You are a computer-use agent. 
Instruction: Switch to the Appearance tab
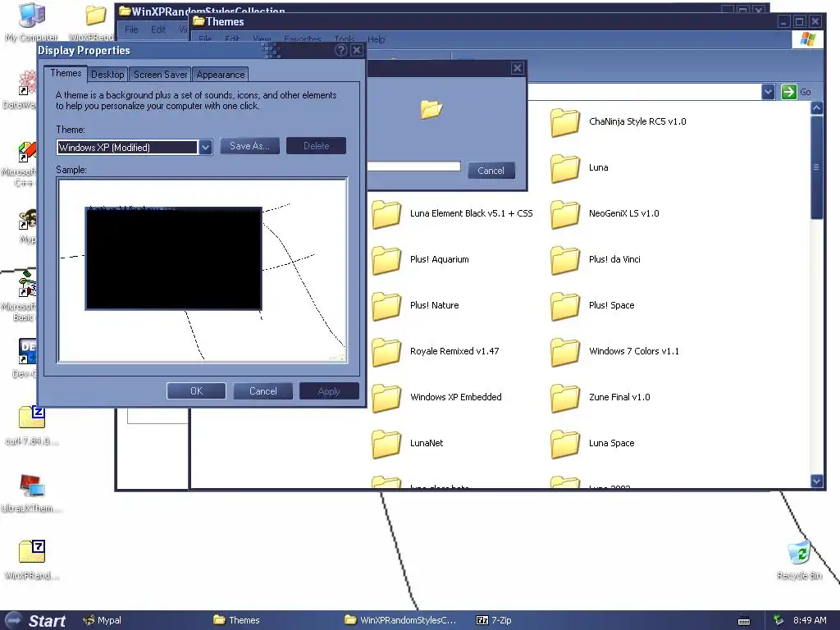(220, 75)
